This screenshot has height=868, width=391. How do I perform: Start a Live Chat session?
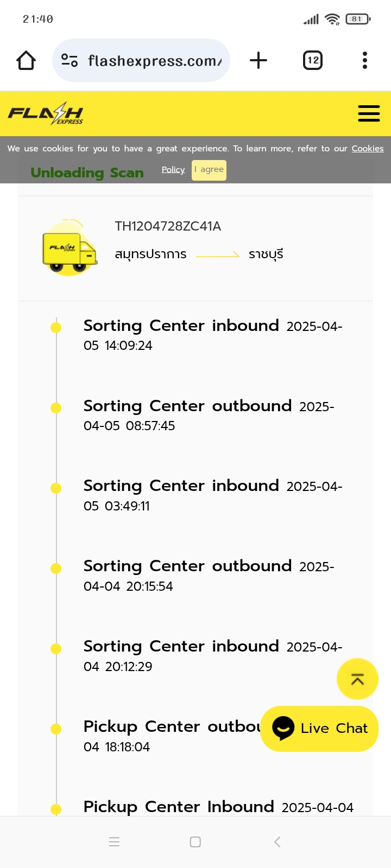319,728
